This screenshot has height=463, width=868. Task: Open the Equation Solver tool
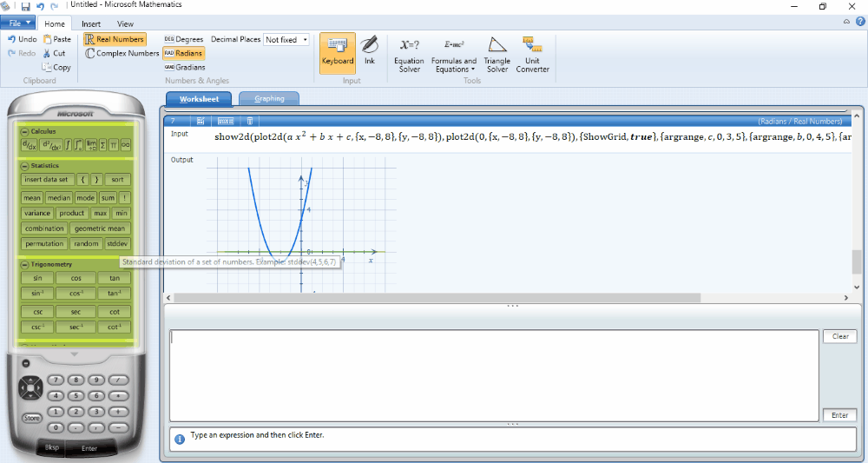409,55
